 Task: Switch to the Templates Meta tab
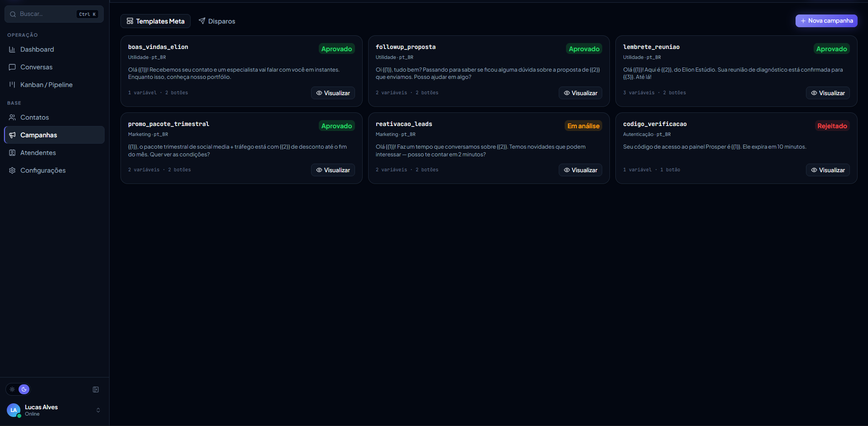155,21
